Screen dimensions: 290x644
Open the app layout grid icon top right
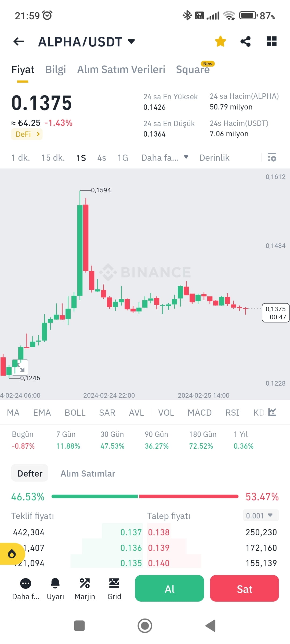pyautogui.click(x=271, y=41)
